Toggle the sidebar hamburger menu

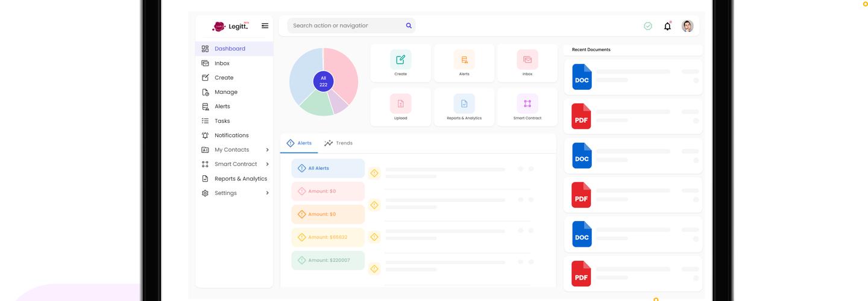pyautogui.click(x=265, y=26)
